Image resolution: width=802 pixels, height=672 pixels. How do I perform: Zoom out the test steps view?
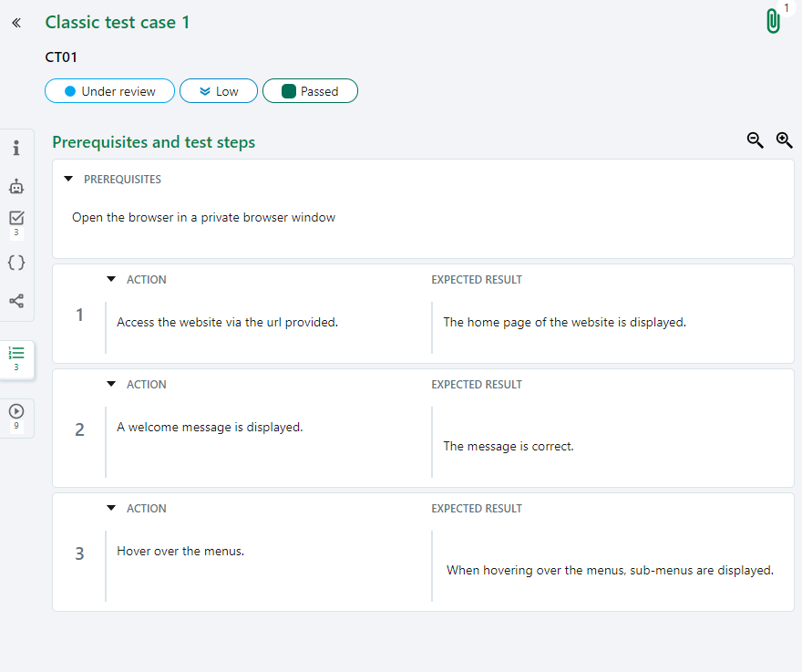755,140
